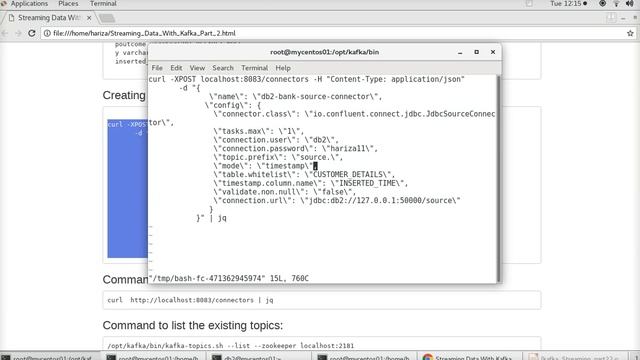Click the "db2-bank-source-connector" name line
This screenshot has width=640, height=360.
coord(296,97)
